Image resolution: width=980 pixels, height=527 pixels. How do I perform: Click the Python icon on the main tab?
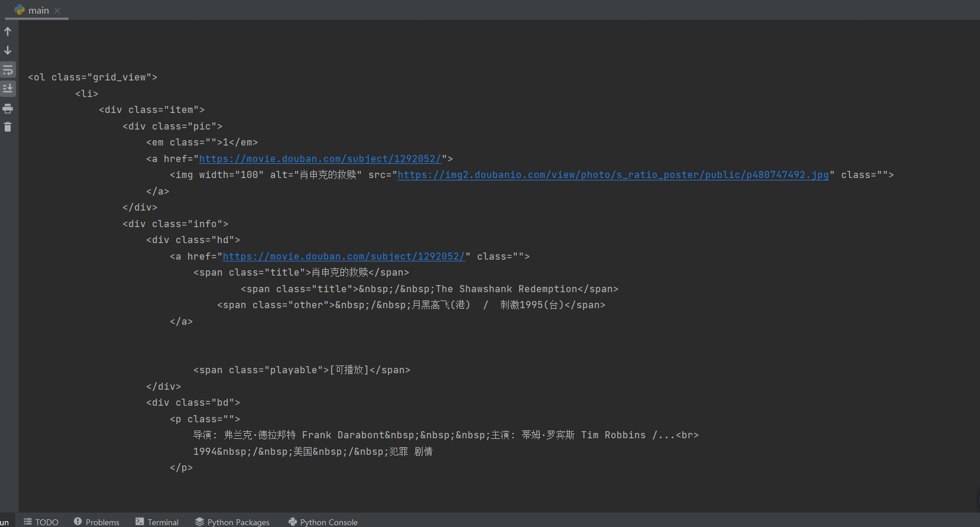click(20, 10)
